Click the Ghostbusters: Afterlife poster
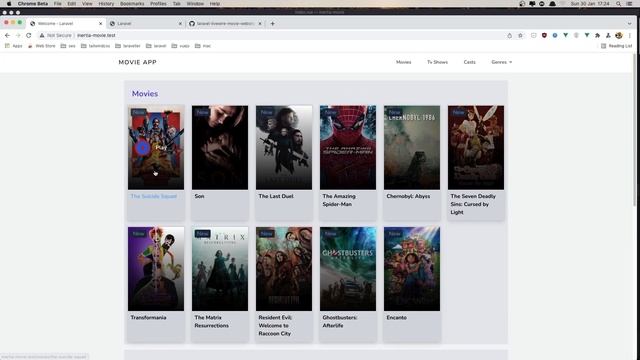 pos(348,269)
